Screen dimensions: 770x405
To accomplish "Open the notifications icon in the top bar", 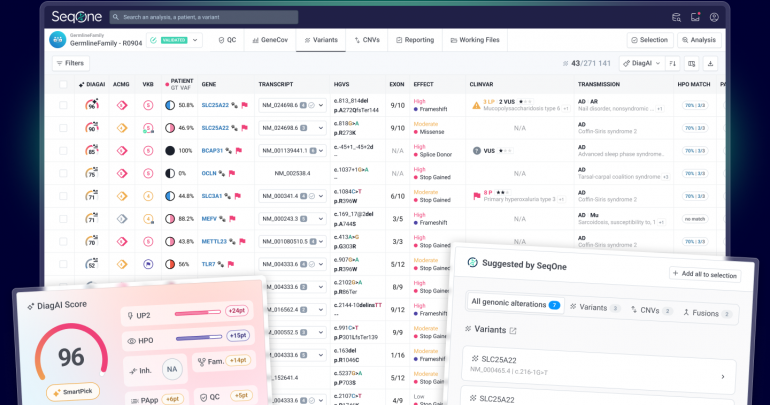I will pyautogui.click(x=695, y=17).
